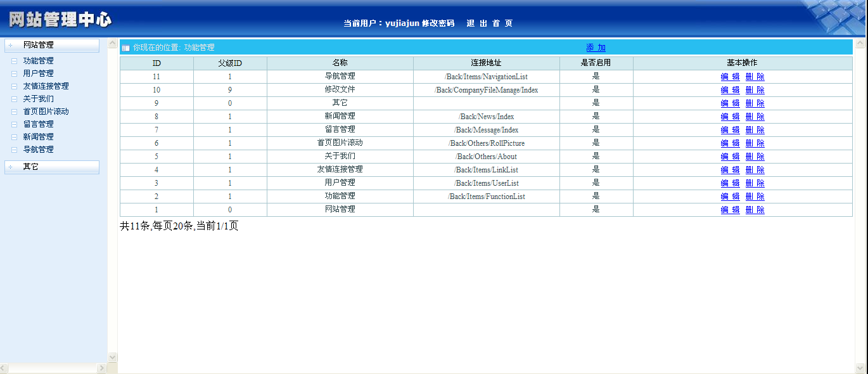Edit the 关于我们 row (ID 5)
This screenshot has width=868, height=374.
click(730, 157)
